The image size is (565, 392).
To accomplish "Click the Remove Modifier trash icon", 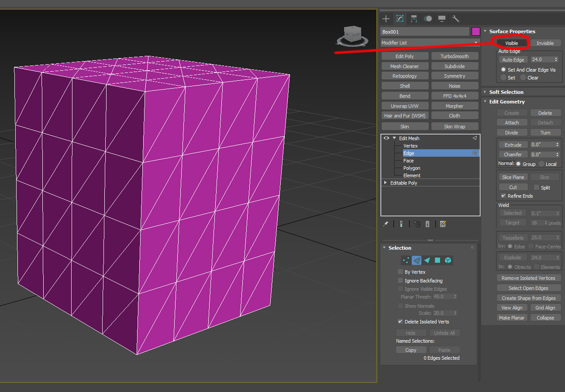I will (427, 224).
